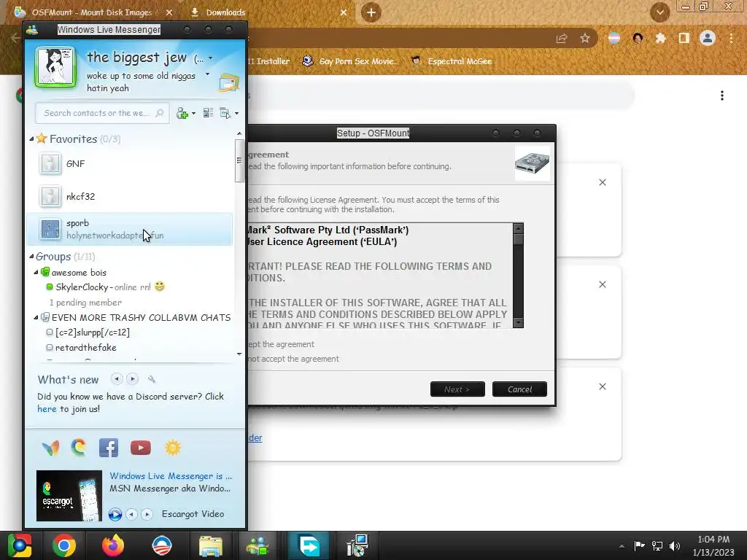This screenshot has height=560, width=747.
Task: Open dropdown arrow beside Add a contact icon
Action: point(193,113)
